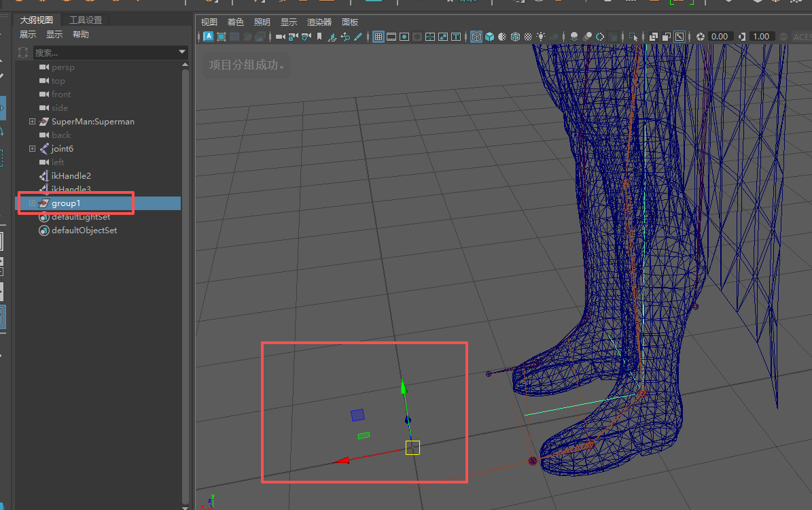Open the ACES view transform dropdown
Viewport: 812px width, 510px height.
pyautogui.click(x=802, y=37)
